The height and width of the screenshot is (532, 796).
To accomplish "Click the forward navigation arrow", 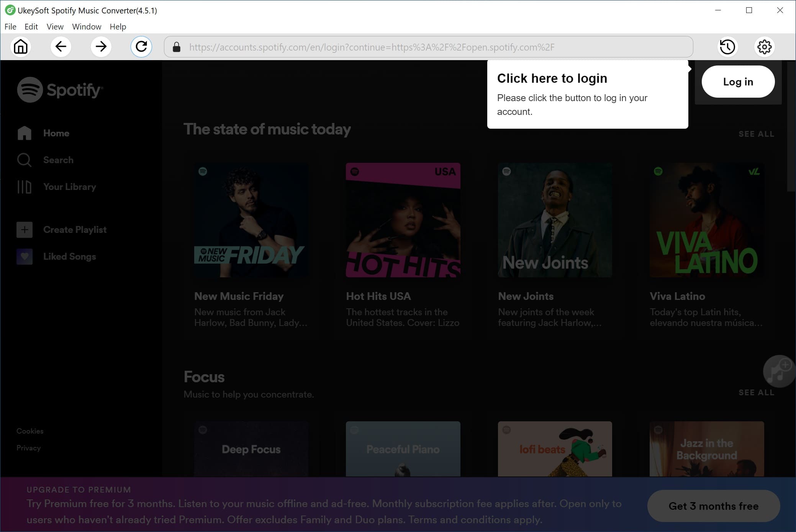I will [x=101, y=46].
